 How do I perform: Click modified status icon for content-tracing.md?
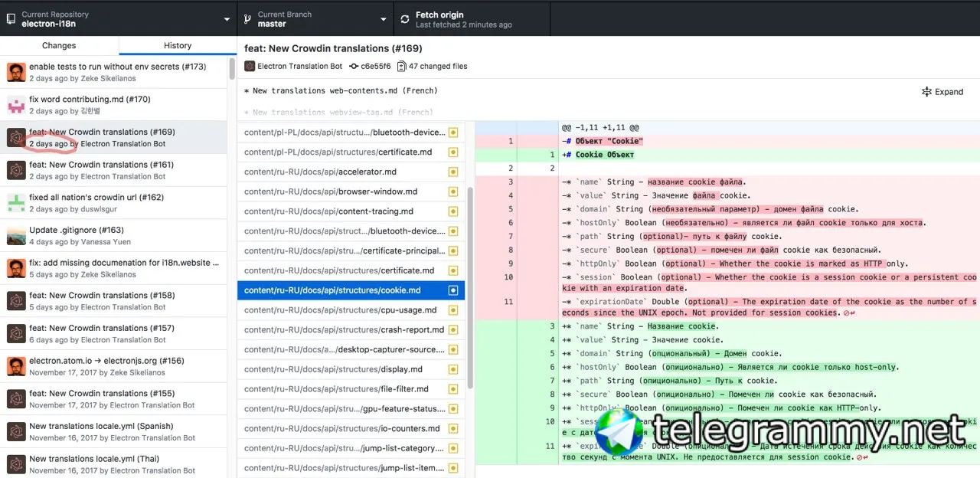point(453,211)
